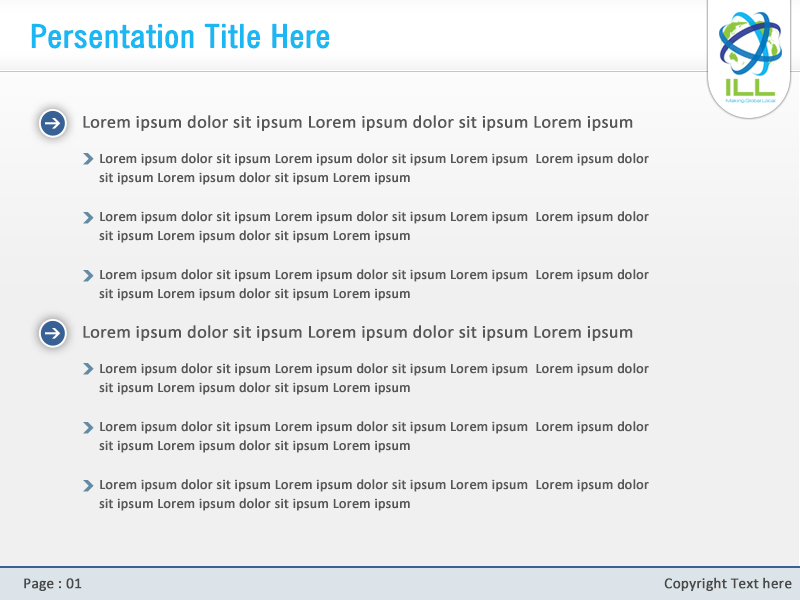Click the third chevron bullet under the upper heading
The height and width of the screenshot is (600, 800).
tap(88, 276)
